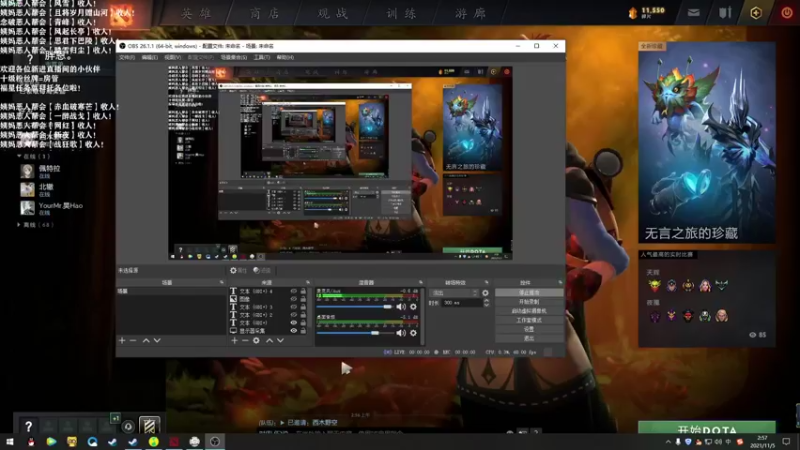This screenshot has width=800, height=450.
Task: Increase the transition duration with the stepper arrow
Action: pyautogui.click(x=486, y=301)
